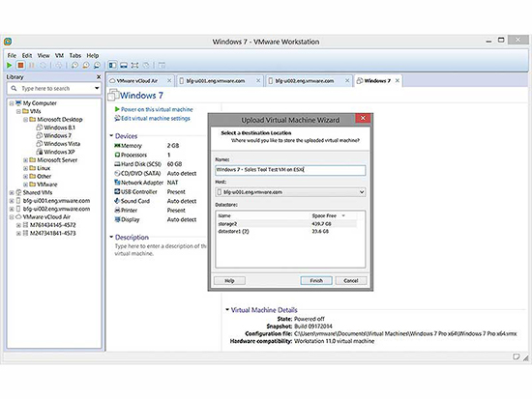Close the VMware vCloud Air tab
532x399 pixels.
169,81
